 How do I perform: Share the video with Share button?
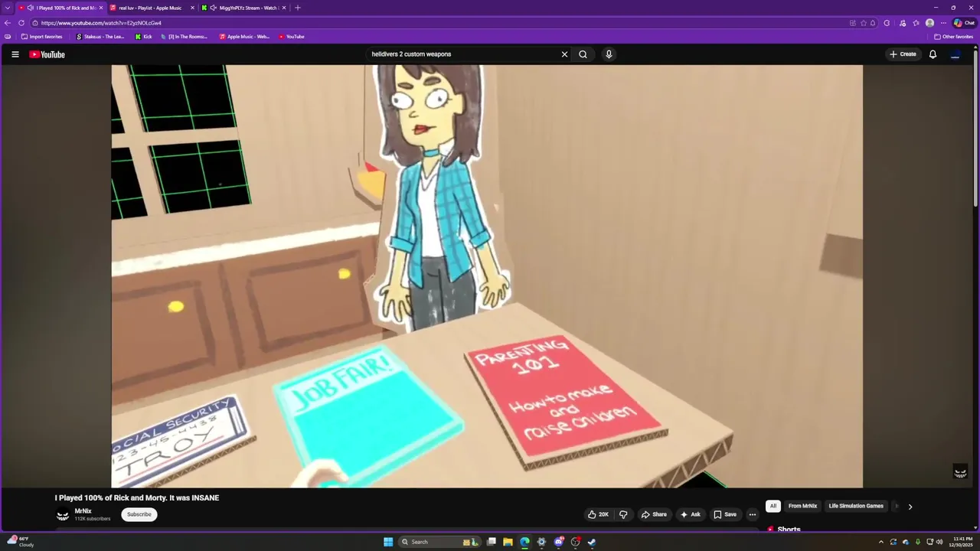[x=654, y=514]
